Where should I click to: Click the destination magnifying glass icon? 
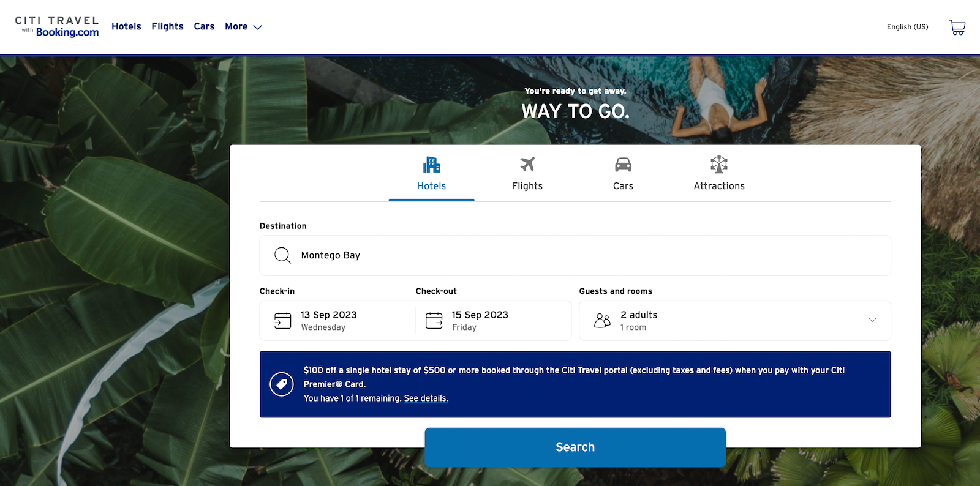[x=282, y=255]
